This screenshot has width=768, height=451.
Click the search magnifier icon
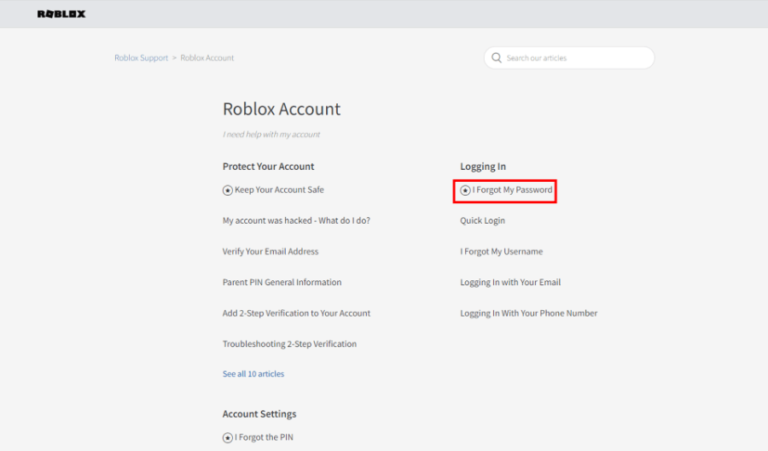click(496, 58)
